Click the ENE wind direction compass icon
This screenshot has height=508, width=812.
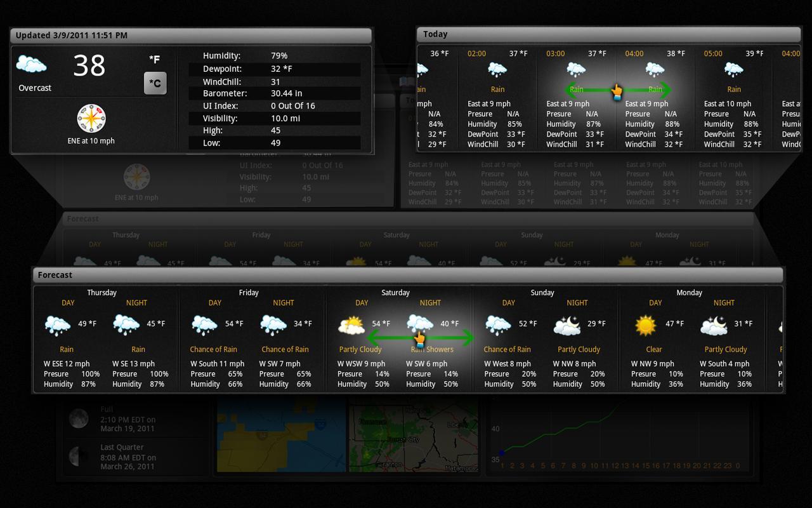click(91, 118)
